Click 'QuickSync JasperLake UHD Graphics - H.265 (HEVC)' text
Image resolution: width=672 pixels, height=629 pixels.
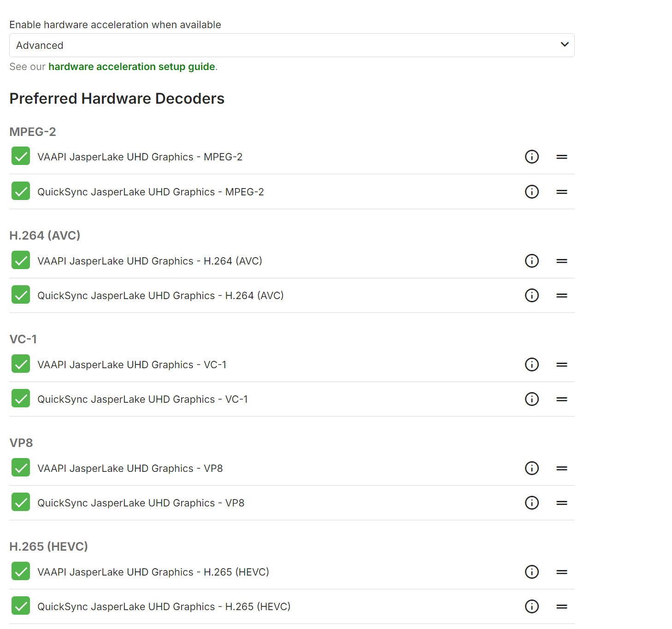[x=164, y=607]
